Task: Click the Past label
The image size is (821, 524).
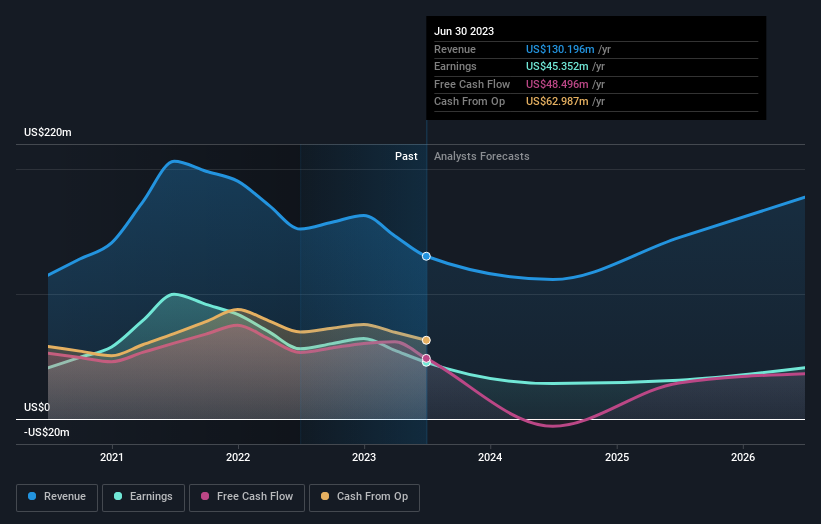Action: tap(406, 156)
